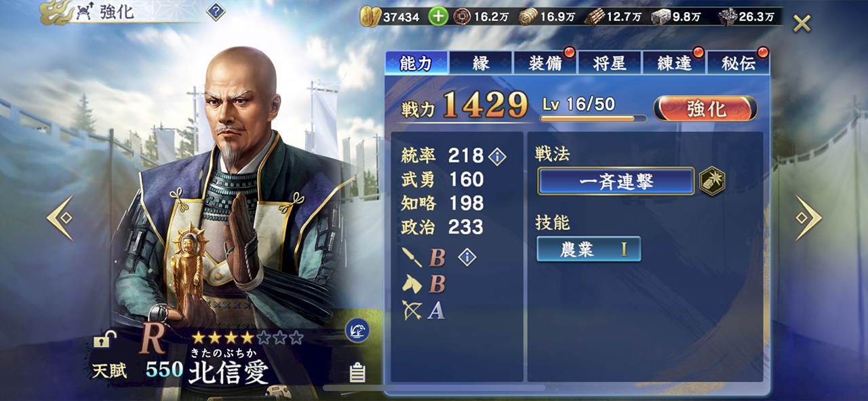
Task: Tap the green plus to add gold
Action: pos(439,16)
